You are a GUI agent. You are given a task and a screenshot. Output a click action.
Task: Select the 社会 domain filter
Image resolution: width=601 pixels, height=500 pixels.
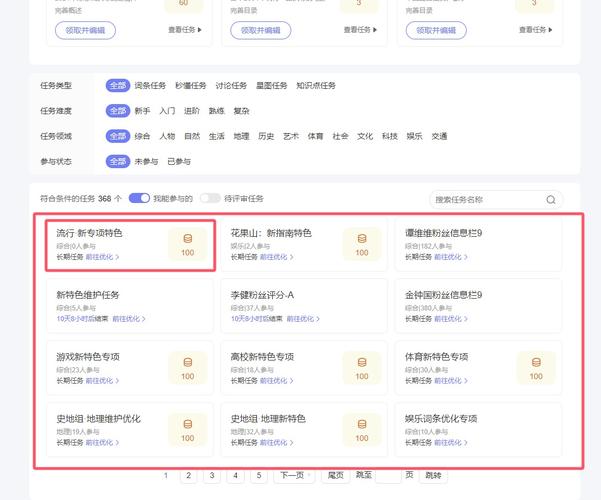click(340, 136)
